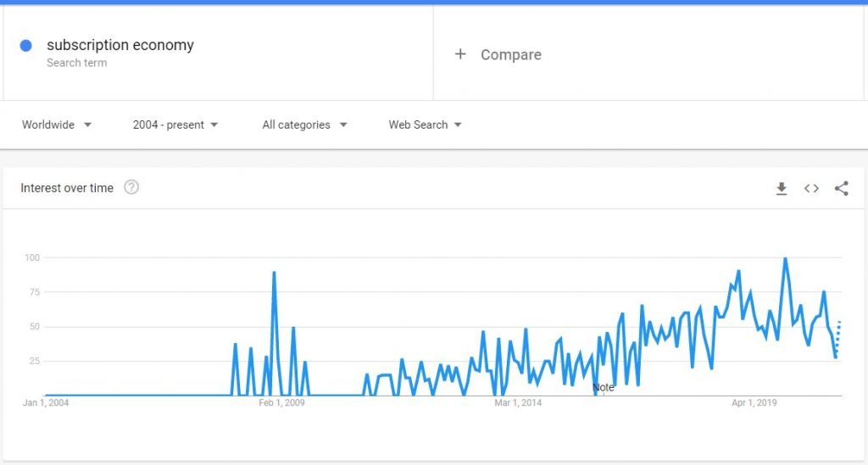Open the Worldwide region dropdown
Image resolution: width=868 pixels, height=465 pixels.
[x=57, y=125]
